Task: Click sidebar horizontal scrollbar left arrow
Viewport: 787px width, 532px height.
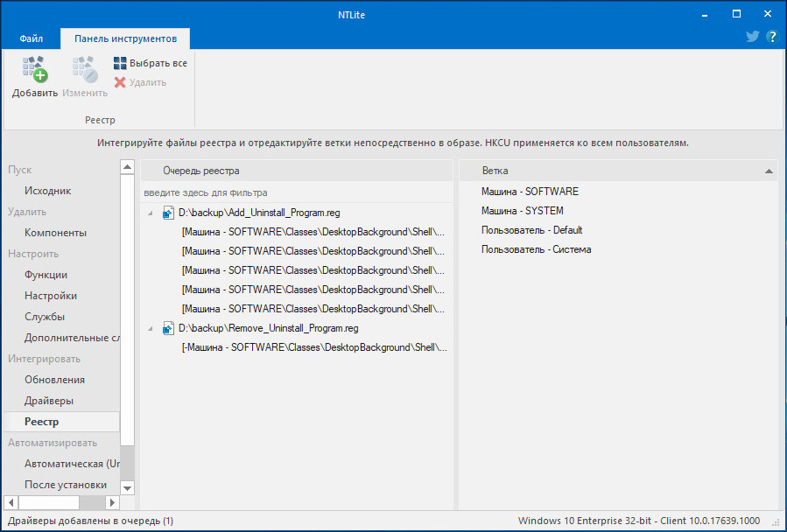Action: pyautogui.click(x=11, y=502)
